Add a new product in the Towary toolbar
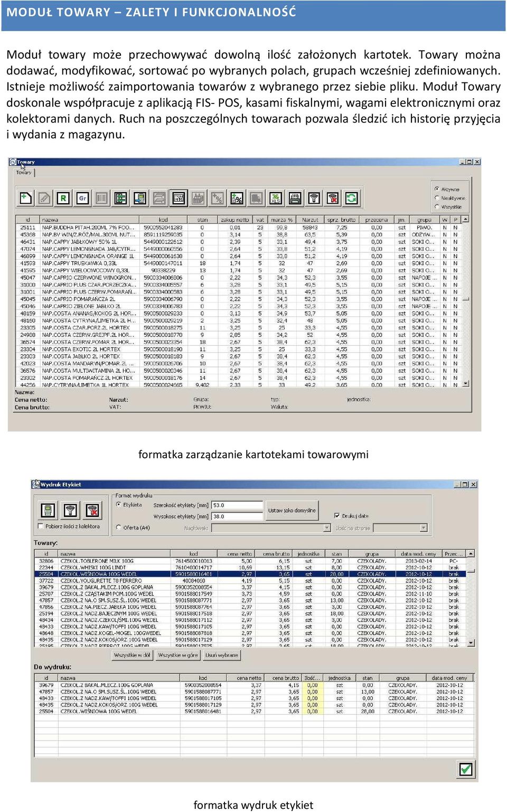This screenshot has width=507, height=812. (x=25, y=199)
